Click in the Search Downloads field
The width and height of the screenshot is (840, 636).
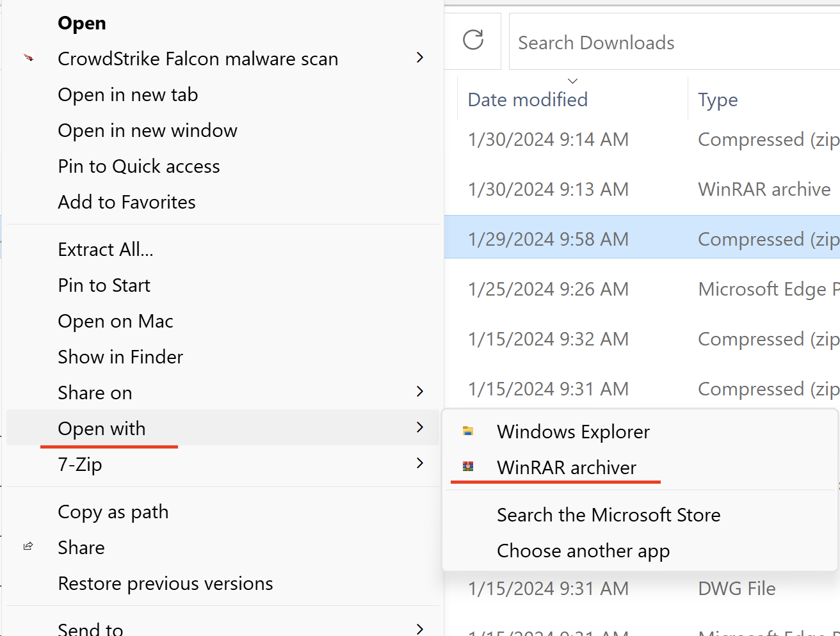675,42
